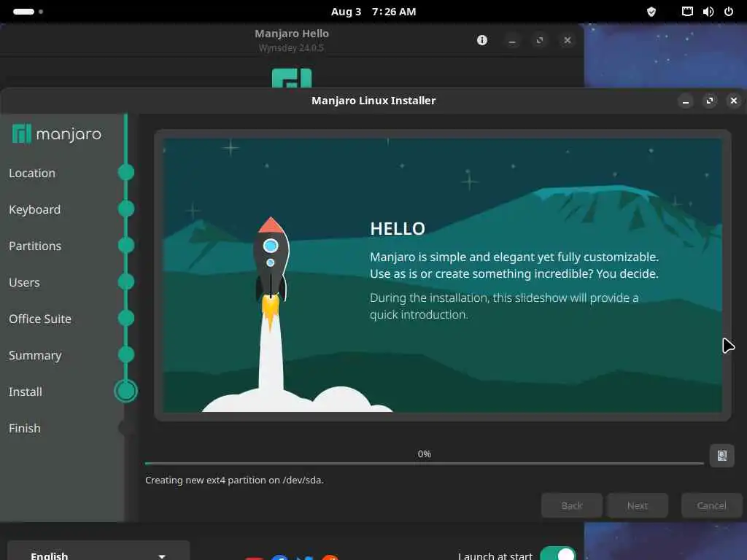Click the manjaro logo in installer sidebar
This screenshot has height=560, width=747.
(x=57, y=134)
